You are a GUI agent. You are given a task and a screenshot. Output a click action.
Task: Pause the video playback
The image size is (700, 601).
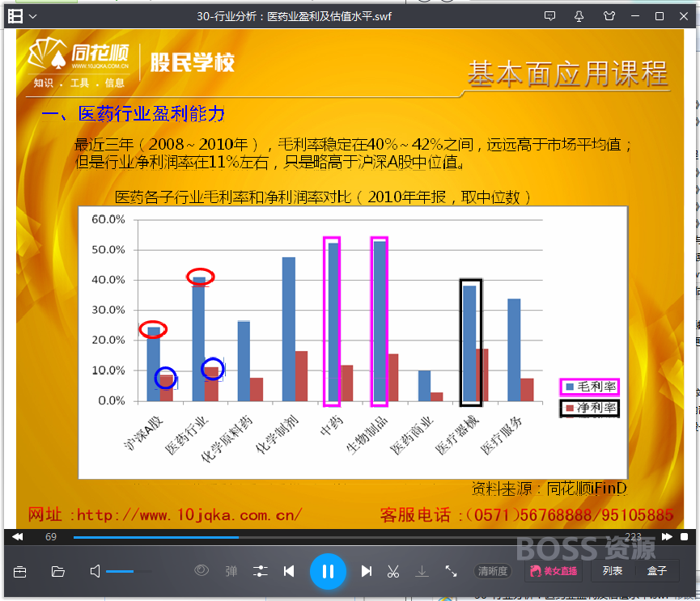328,572
